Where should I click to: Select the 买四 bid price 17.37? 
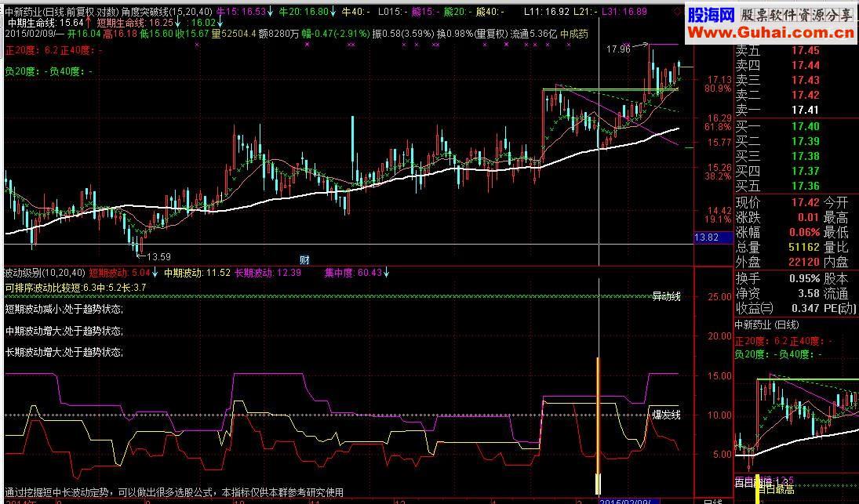tap(806, 171)
